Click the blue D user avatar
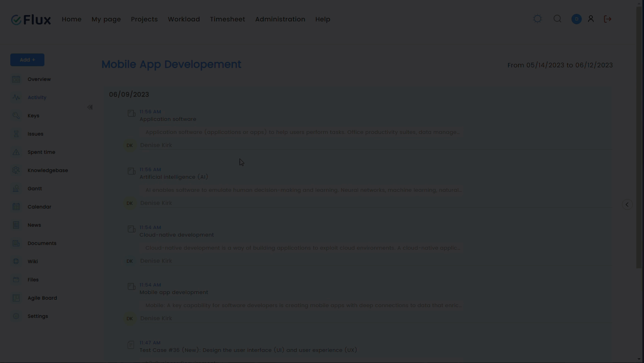The width and height of the screenshot is (644, 363). tap(576, 19)
